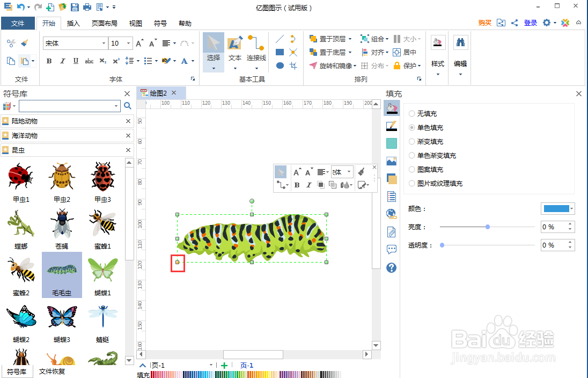The width and height of the screenshot is (588, 378).
Task: Open the help question mark icon
Action: pyautogui.click(x=392, y=267)
